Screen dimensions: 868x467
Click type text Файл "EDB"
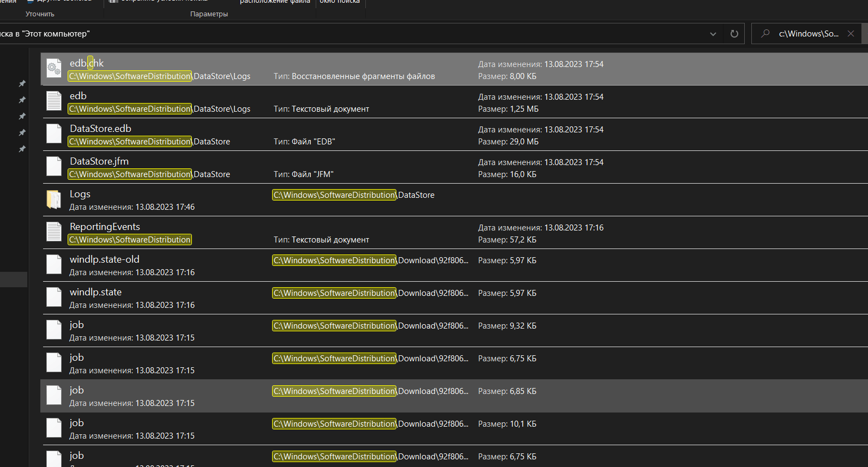pos(314,142)
